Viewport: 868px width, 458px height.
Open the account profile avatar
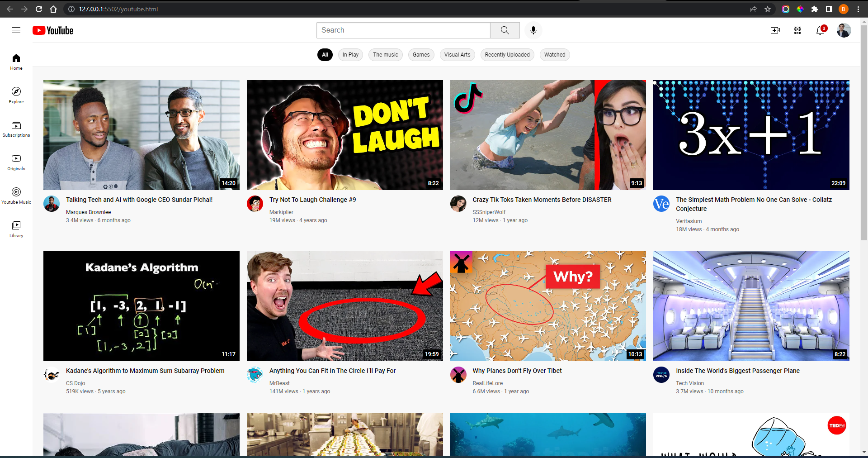[844, 30]
